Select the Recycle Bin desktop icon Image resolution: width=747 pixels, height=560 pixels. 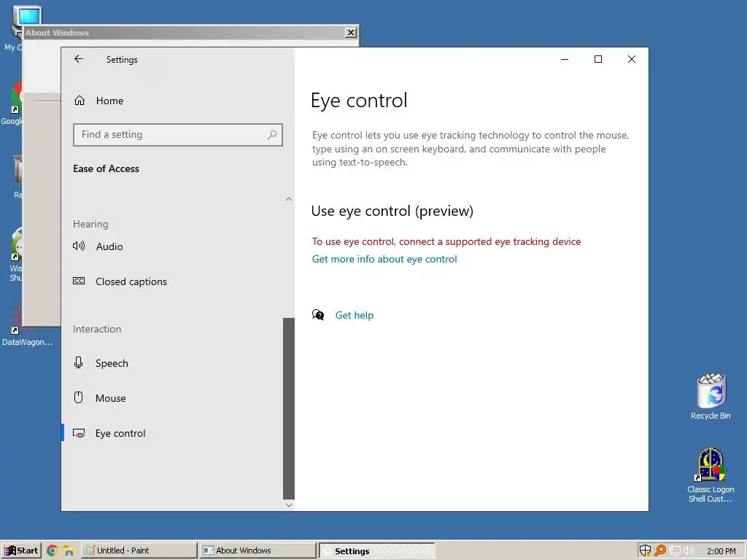click(711, 397)
